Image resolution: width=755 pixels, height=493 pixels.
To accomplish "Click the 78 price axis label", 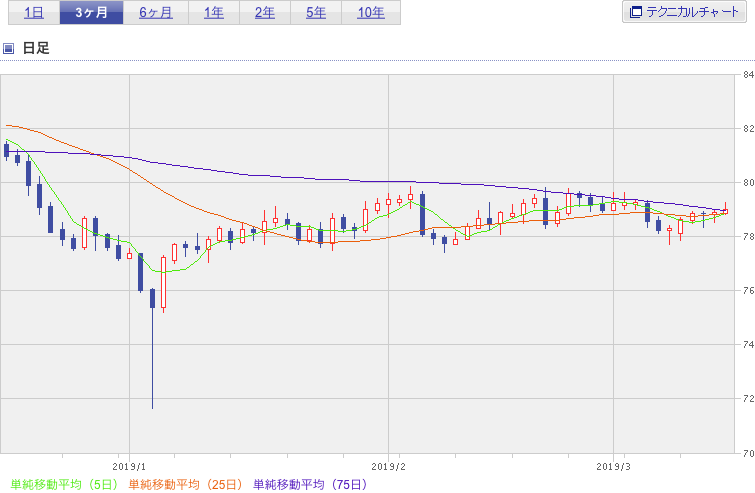I will (x=748, y=236).
